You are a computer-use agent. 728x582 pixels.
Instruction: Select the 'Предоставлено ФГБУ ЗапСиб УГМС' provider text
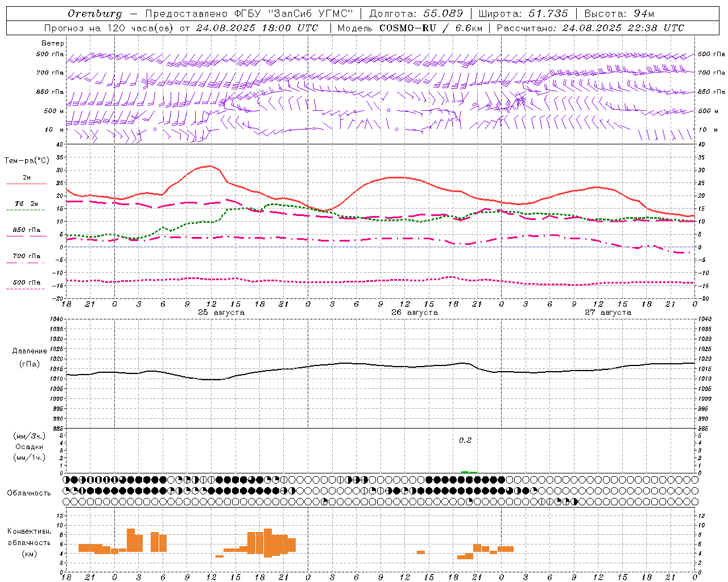[249, 14]
